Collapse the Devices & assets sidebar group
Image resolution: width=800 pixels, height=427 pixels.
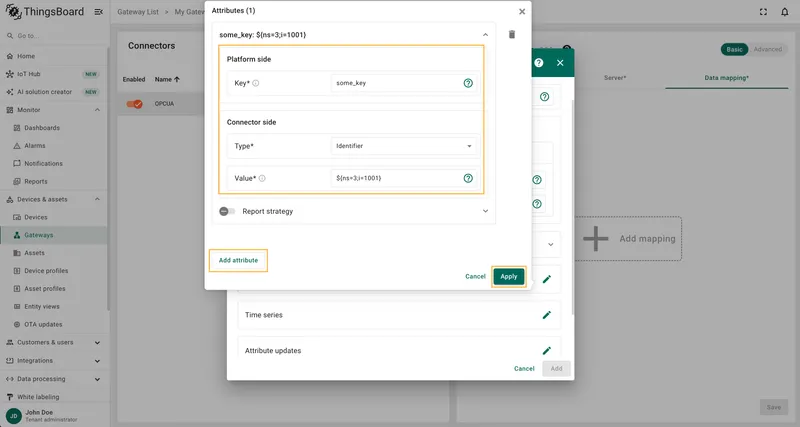(x=97, y=199)
